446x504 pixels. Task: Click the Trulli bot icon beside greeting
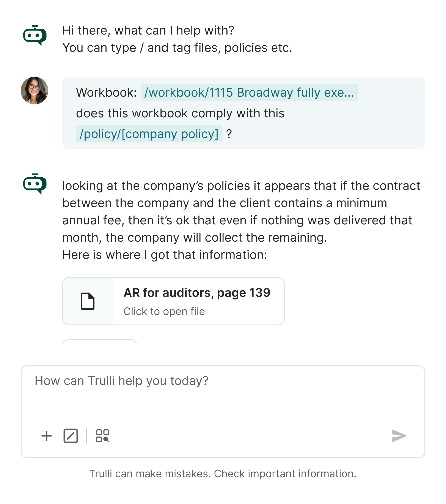click(x=35, y=35)
